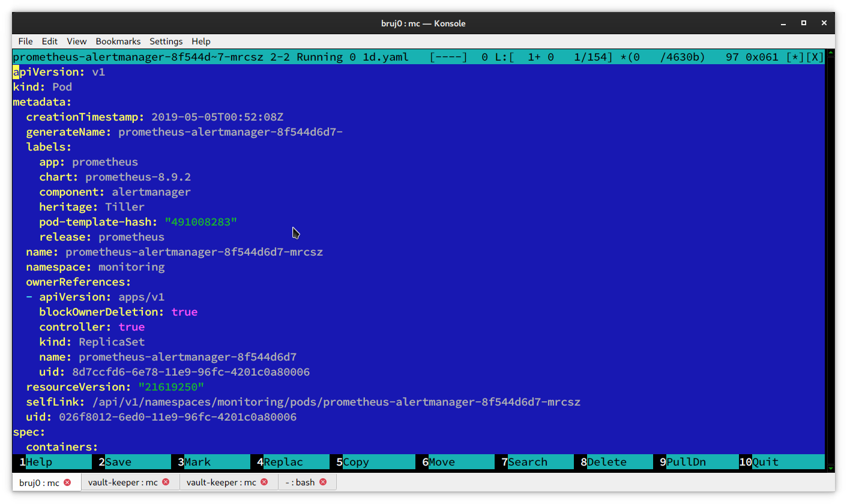Click the chart: prometheus-8.9.2 line
The width and height of the screenshot is (847, 504).
click(115, 177)
